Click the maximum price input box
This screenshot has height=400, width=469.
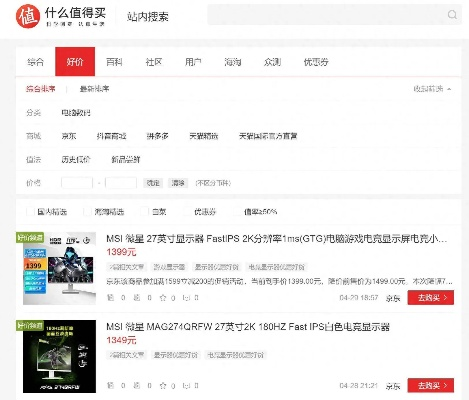pos(121,183)
